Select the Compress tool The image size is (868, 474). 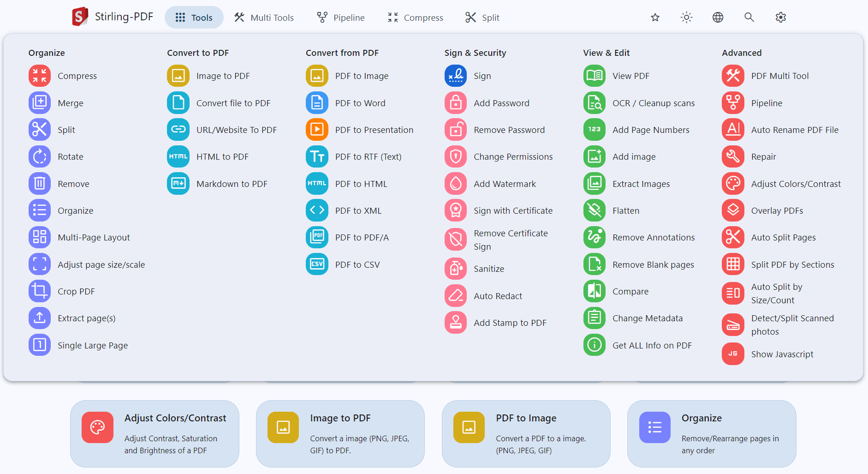click(x=77, y=76)
